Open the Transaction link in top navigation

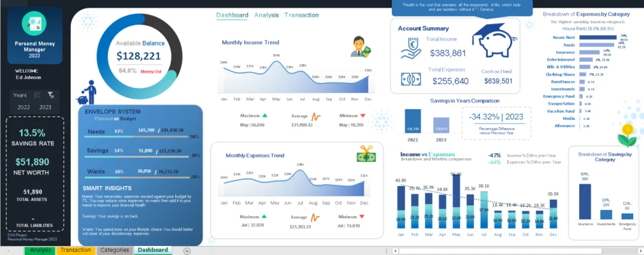[x=301, y=15]
